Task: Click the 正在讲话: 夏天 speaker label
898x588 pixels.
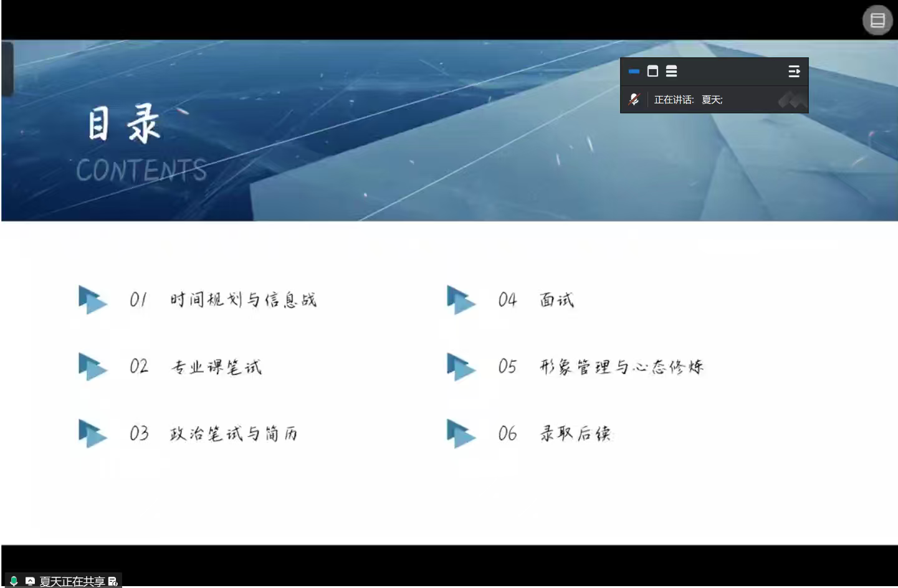Action: pos(688,100)
